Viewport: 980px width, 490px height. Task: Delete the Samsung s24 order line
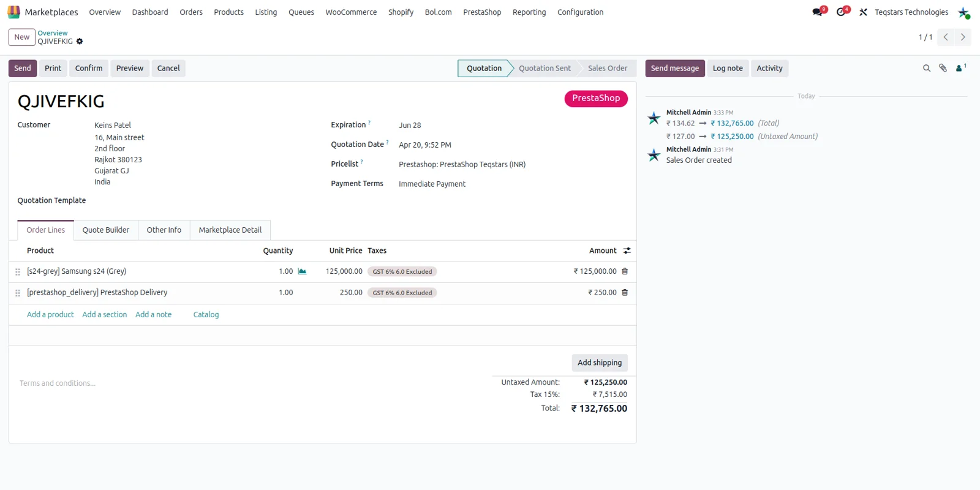pyautogui.click(x=625, y=271)
